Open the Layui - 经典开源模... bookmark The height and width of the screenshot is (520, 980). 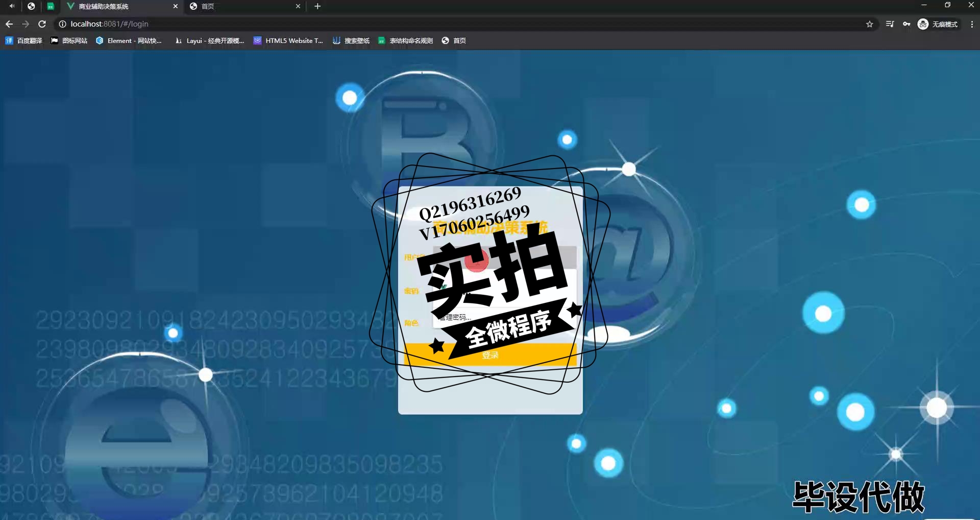pos(209,40)
